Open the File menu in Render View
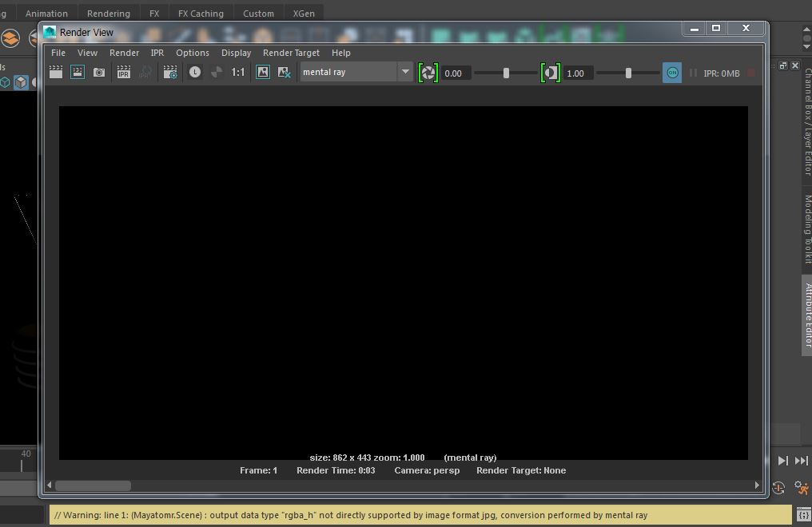Image resolution: width=812 pixels, height=527 pixels. (x=58, y=53)
